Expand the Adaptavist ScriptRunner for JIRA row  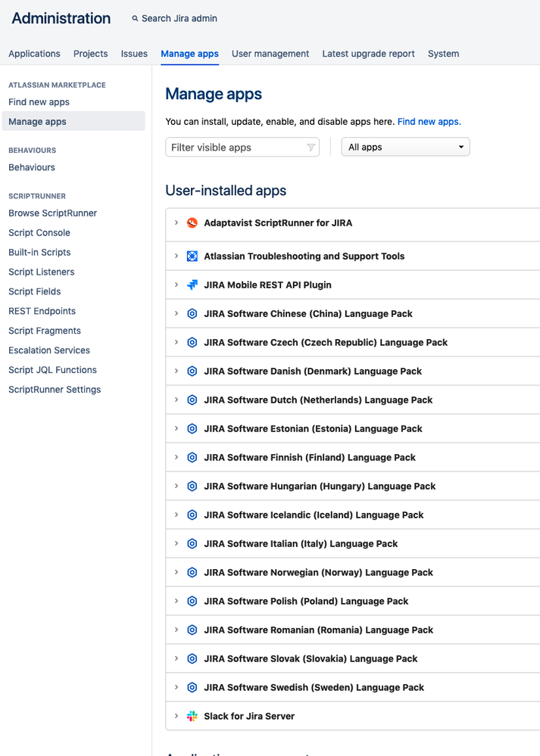tap(176, 222)
